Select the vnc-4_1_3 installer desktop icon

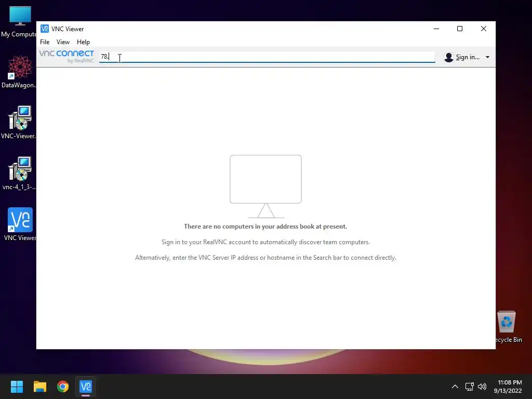pos(19,174)
